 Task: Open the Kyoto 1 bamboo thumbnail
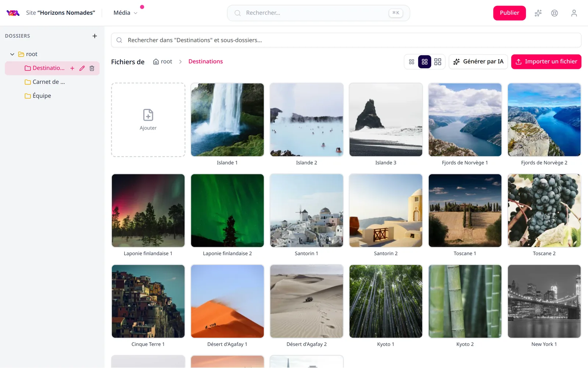pos(386,301)
